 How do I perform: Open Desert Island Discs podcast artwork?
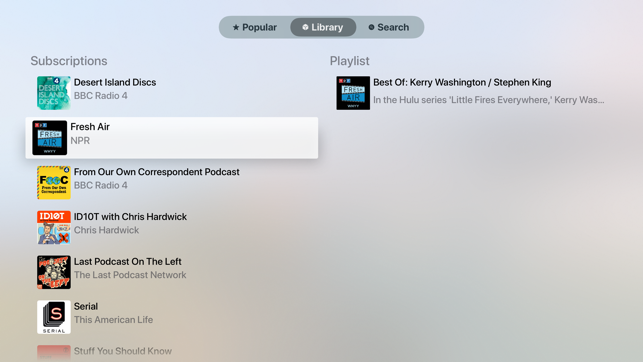(x=54, y=93)
